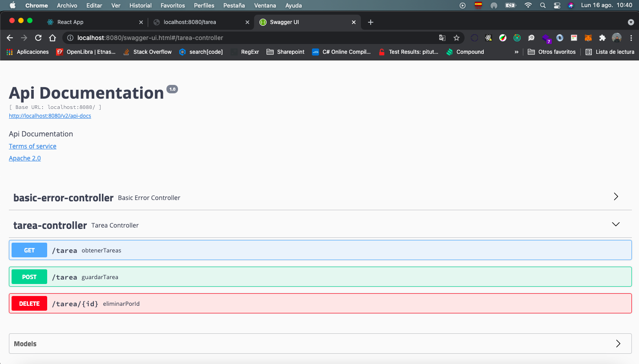Click the dark blue circle extension icon
Viewport: 639px width, 364px height.
tap(474, 38)
